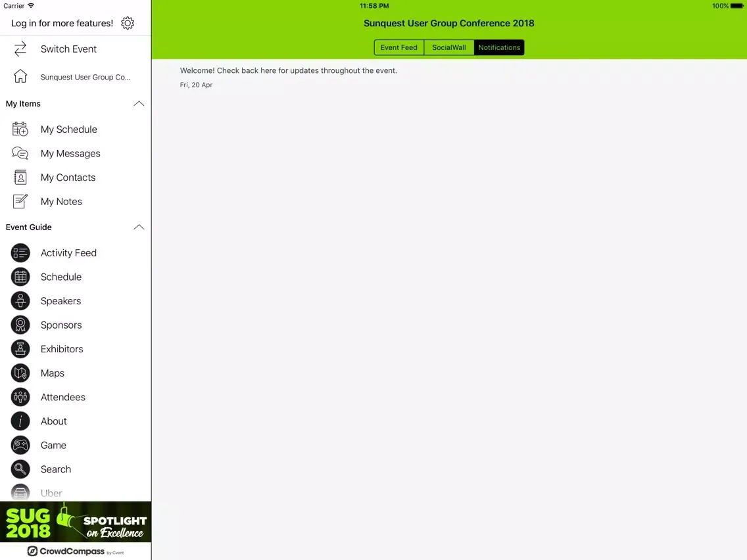Collapse the Event Guide section chevron

[x=139, y=227]
